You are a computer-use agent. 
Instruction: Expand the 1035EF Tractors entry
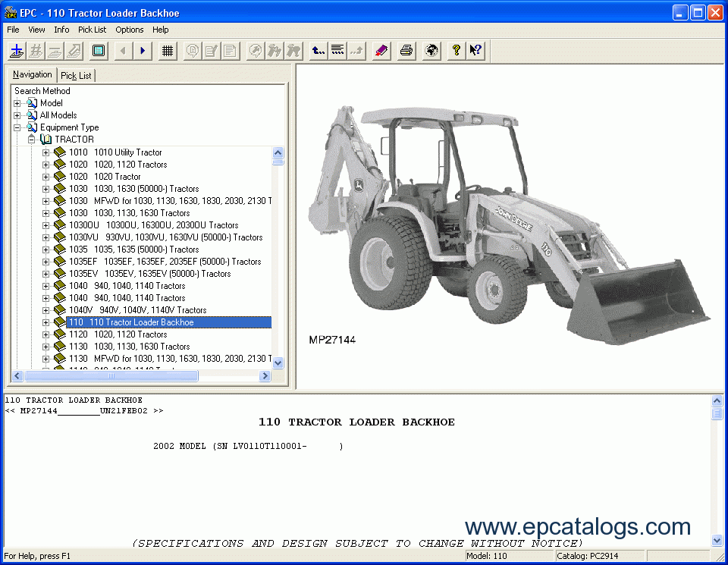pyautogui.click(x=45, y=262)
